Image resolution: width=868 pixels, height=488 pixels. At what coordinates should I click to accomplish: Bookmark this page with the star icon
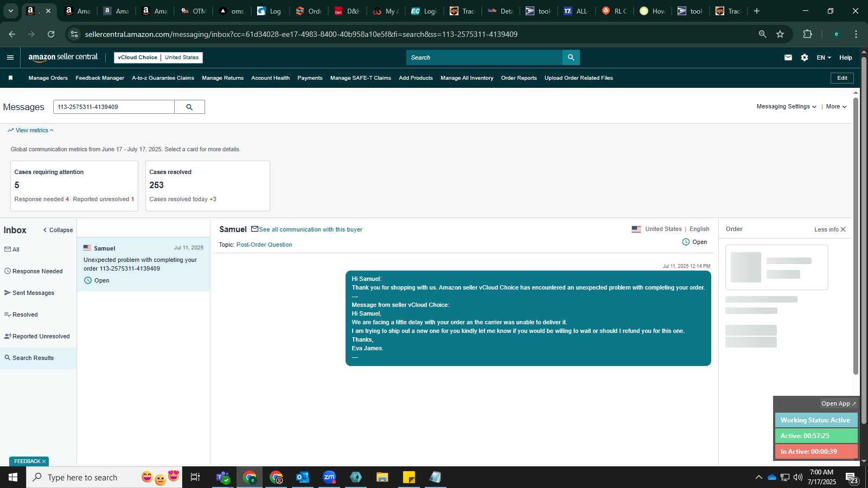(x=780, y=34)
